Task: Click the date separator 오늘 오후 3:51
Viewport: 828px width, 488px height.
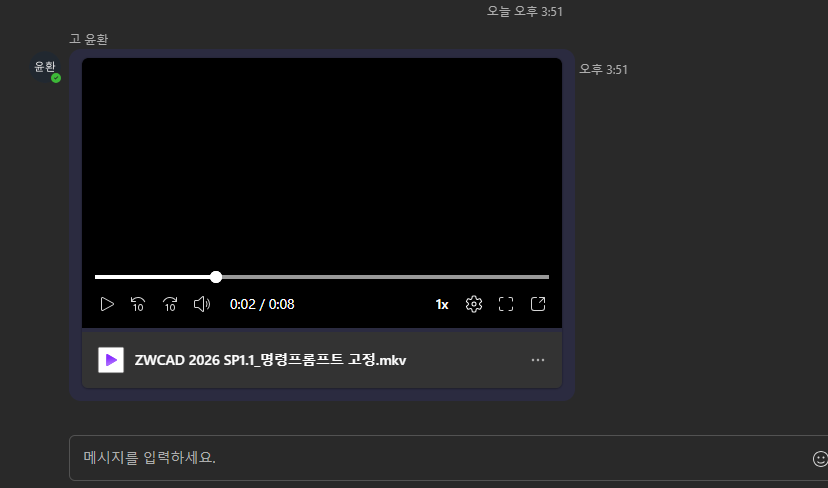Action: point(525,12)
